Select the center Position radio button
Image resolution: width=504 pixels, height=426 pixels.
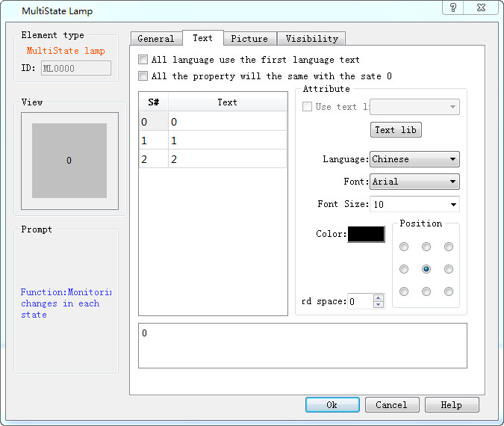click(x=426, y=269)
